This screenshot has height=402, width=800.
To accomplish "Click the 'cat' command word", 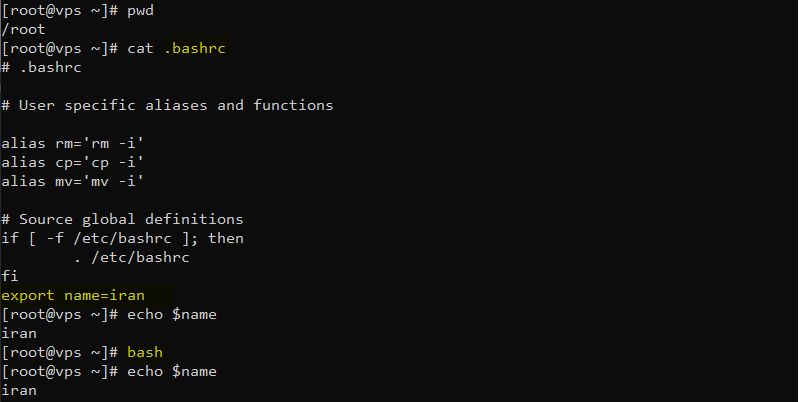I will tap(140, 48).
